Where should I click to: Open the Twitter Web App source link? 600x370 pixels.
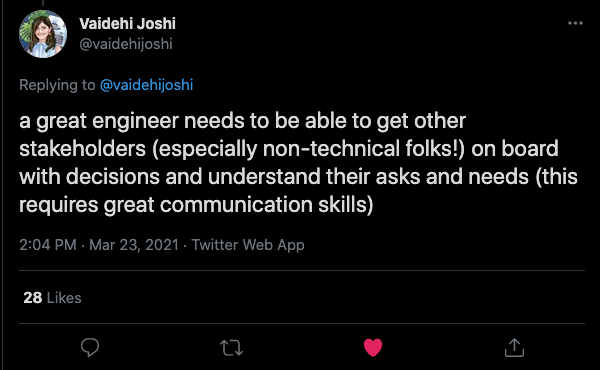point(248,245)
